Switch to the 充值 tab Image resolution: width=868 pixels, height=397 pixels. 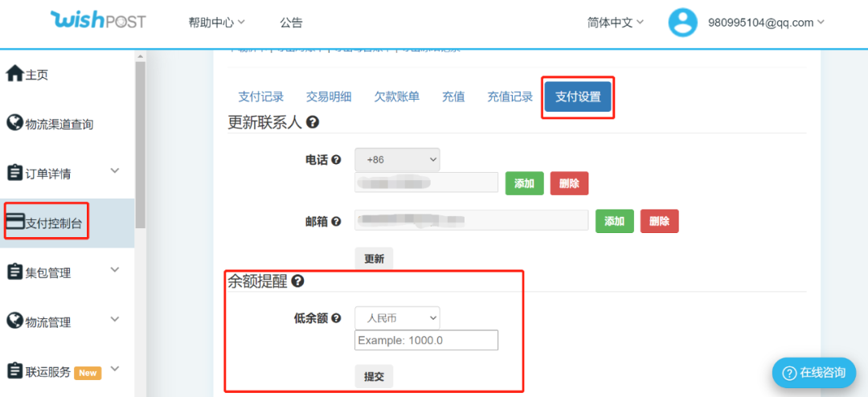click(x=453, y=97)
